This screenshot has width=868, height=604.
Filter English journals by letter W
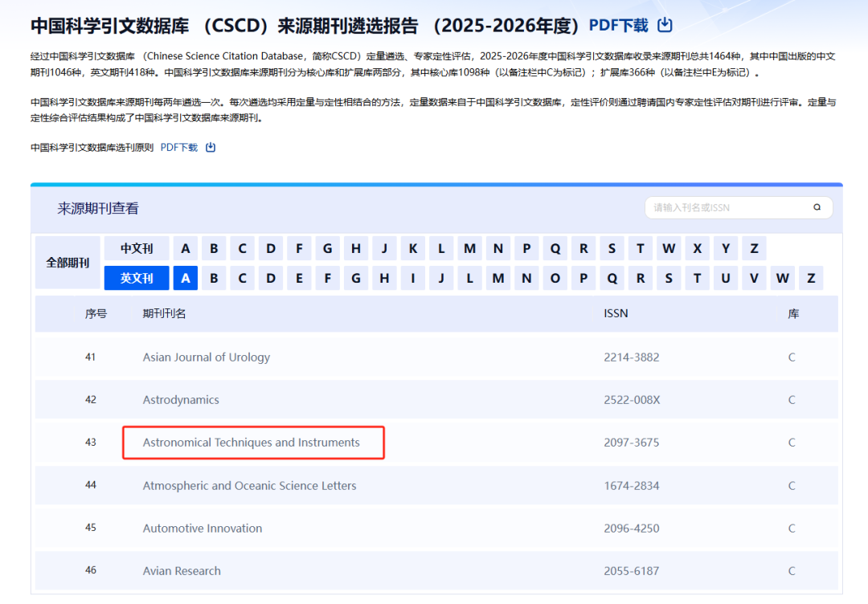coord(782,279)
